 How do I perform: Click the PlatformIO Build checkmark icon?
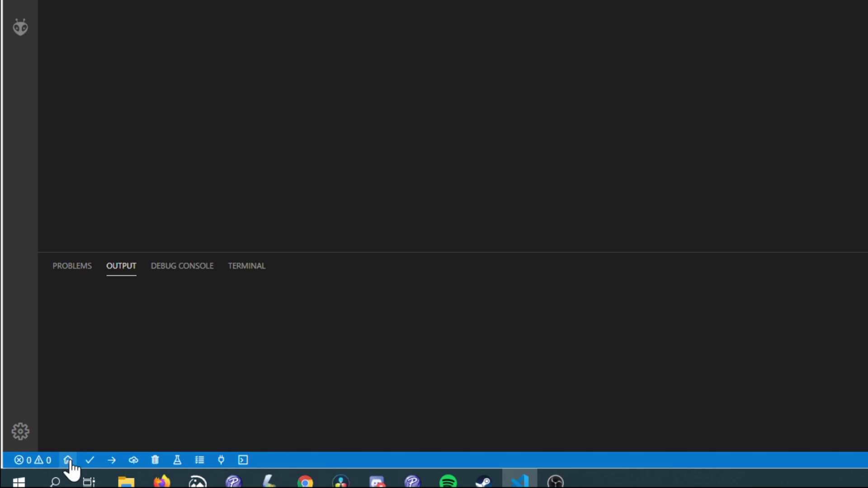tap(90, 460)
